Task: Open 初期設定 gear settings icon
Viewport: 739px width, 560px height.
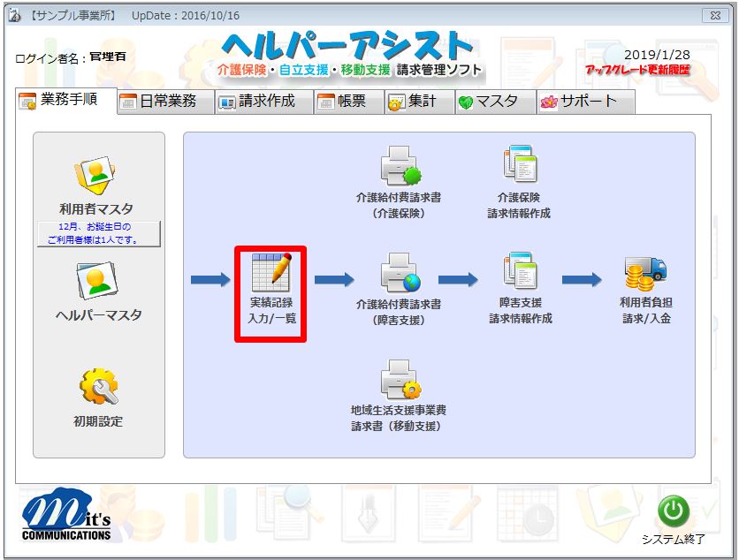Action: pos(98,389)
